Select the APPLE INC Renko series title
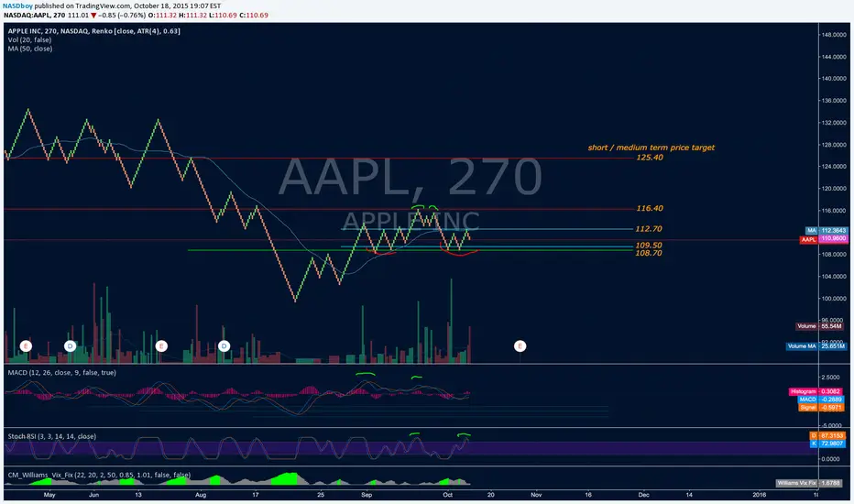Viewport: 854px width, 504px height. [x=93, y=31]
